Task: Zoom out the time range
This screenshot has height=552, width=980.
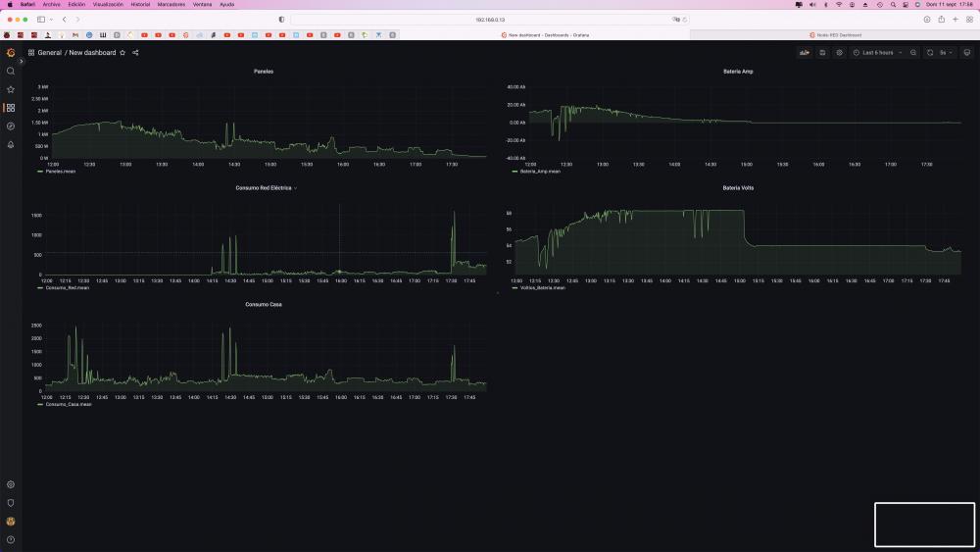Action: 913,53
